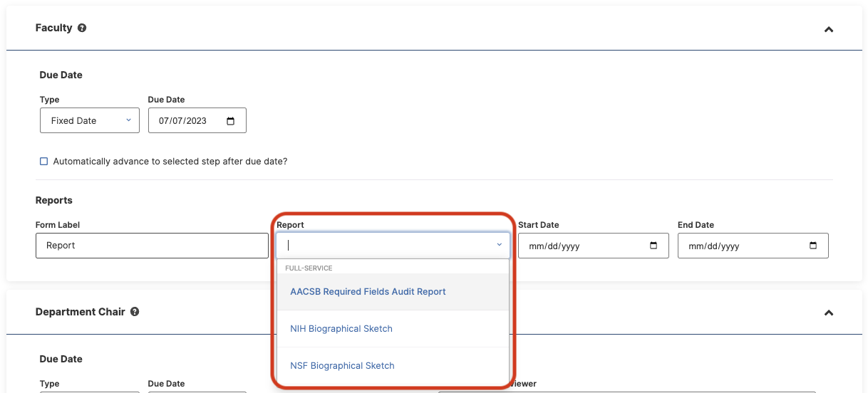Open calendar picker for End Date
The image size is (868, 393).
tap(813, 246)
